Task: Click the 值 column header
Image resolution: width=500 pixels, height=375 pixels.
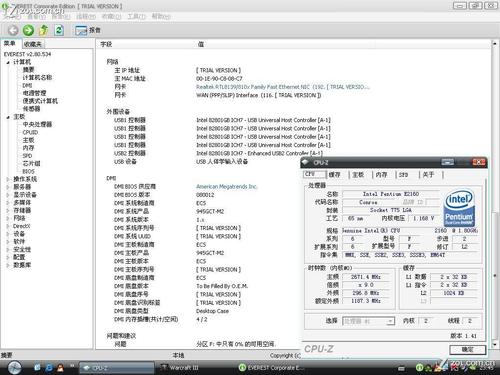Action: tap(201, 44)
